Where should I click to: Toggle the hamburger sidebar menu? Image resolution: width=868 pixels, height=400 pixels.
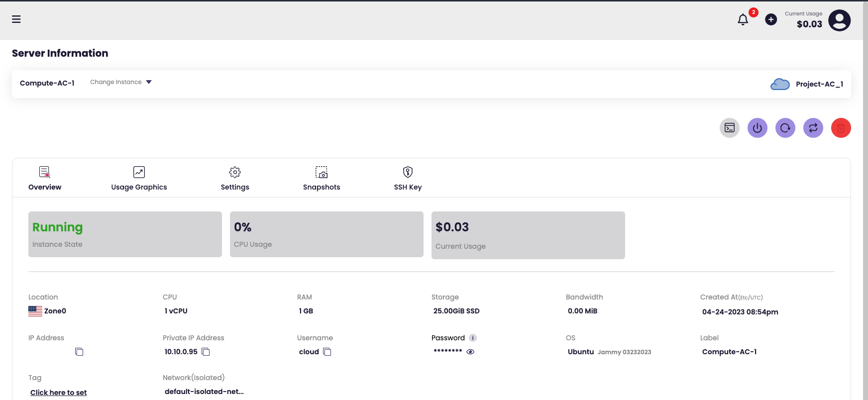click(x=16, y=19)
